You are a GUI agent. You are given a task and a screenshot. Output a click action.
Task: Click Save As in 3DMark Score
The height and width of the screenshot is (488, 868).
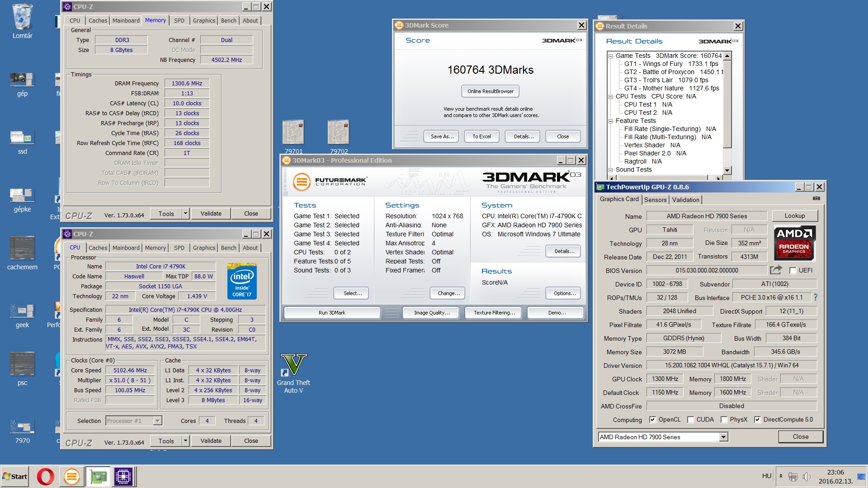(x=442, y=136)
